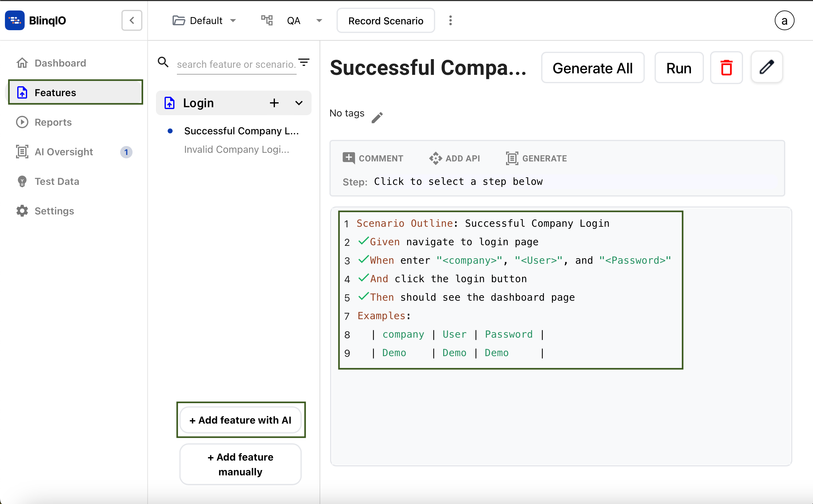Image resolution: width=813 pixels, height=504 pixels.
Task: Click the GENERATE step action
Action: [536, 158]
